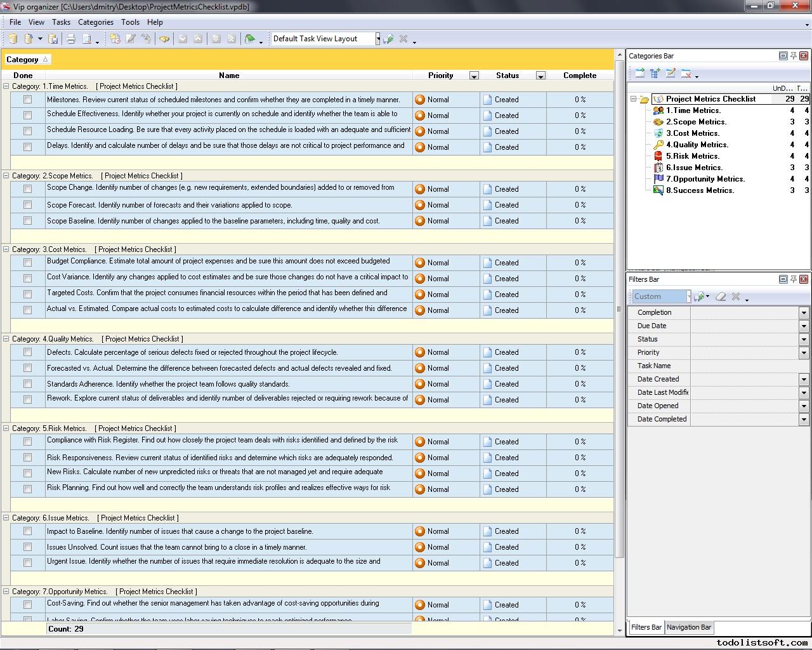Tick the checkbox for Issues Unsolved task
812x650 pixels.
[27, 547]
